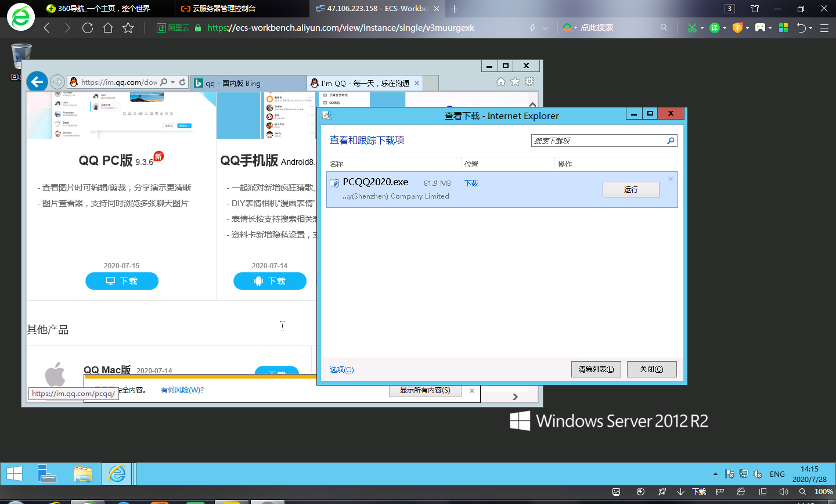
Task: Switch to the 云服务器管理控制台 browser tab
Action: [x=224, y=9]
